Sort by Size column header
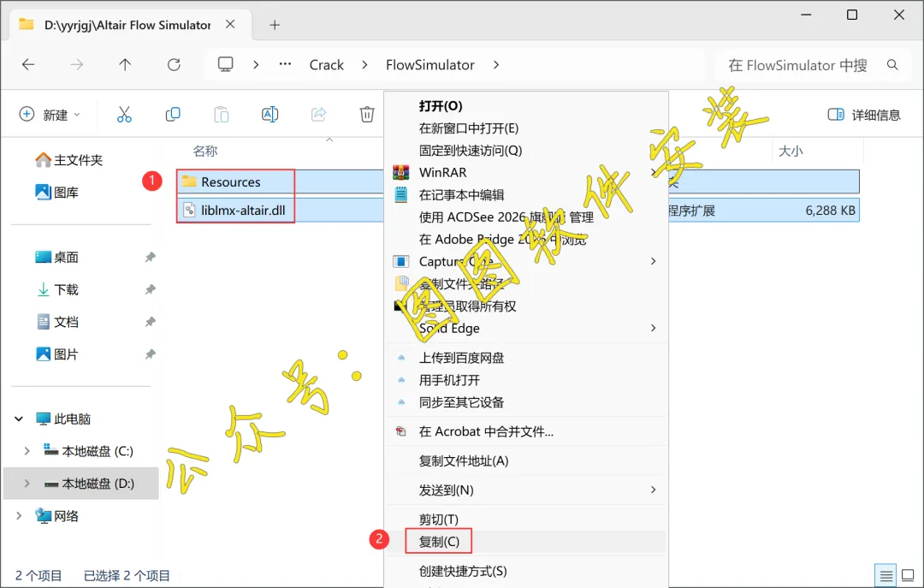The image size is (924, 588). click(x=791, y=151)
